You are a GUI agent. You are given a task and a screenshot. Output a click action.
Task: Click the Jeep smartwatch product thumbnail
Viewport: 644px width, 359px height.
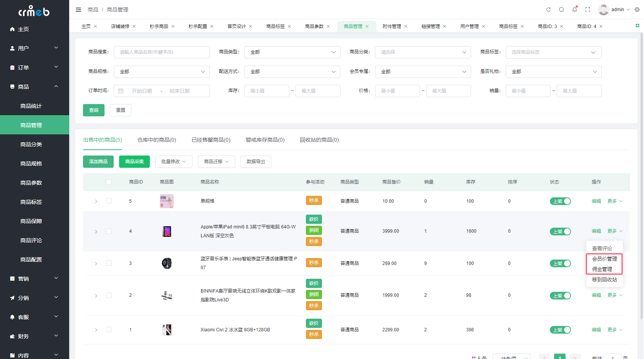(167, 263)
